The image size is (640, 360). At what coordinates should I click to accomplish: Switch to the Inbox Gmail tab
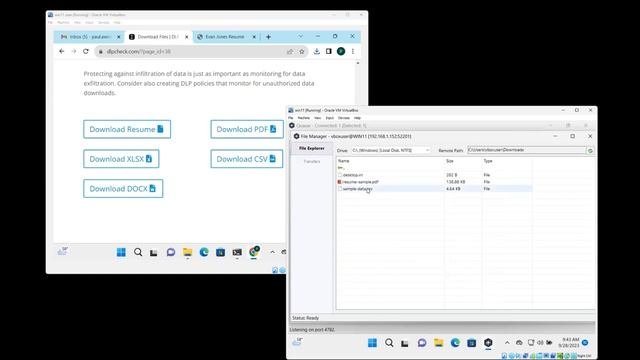pyautogui.click(x=89, y=37)
